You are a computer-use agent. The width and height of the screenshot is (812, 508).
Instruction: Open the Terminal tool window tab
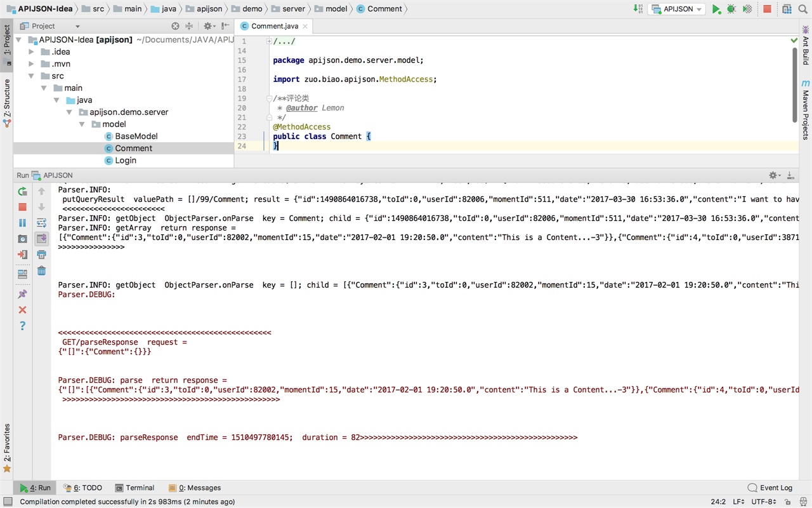pyautogui.click(x=135, y=488)
